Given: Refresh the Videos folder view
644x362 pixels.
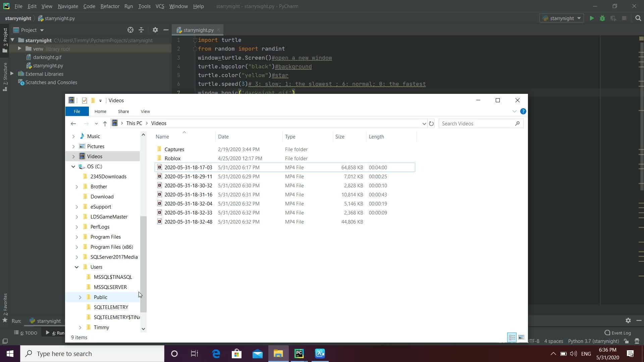Looking at the screenshot, I should tap(431, 124).
